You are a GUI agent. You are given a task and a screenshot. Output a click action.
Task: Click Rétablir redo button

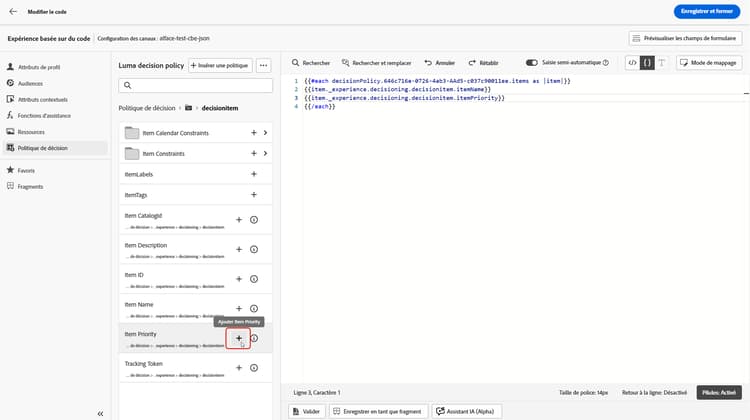(x=483, y=63)
